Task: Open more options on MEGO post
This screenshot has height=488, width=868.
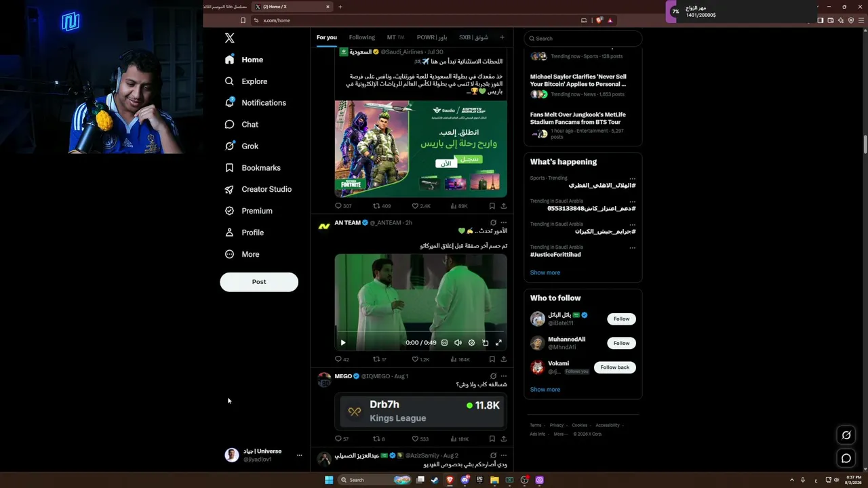Action: point(503,376)
